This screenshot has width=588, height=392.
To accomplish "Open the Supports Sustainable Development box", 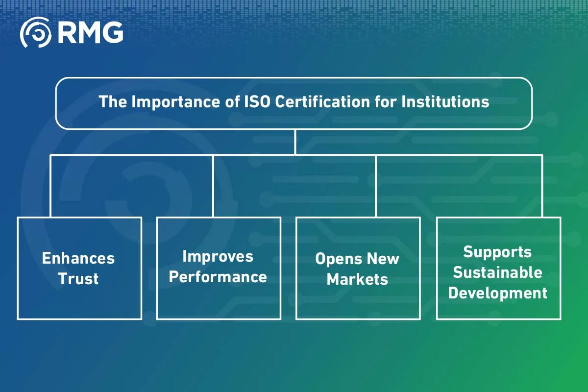I will point(498,268).
